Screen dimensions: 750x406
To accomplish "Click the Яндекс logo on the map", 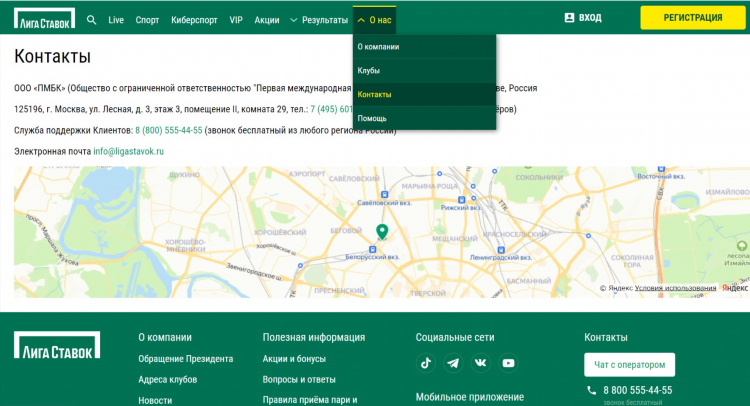I will (x=735, y=288).
